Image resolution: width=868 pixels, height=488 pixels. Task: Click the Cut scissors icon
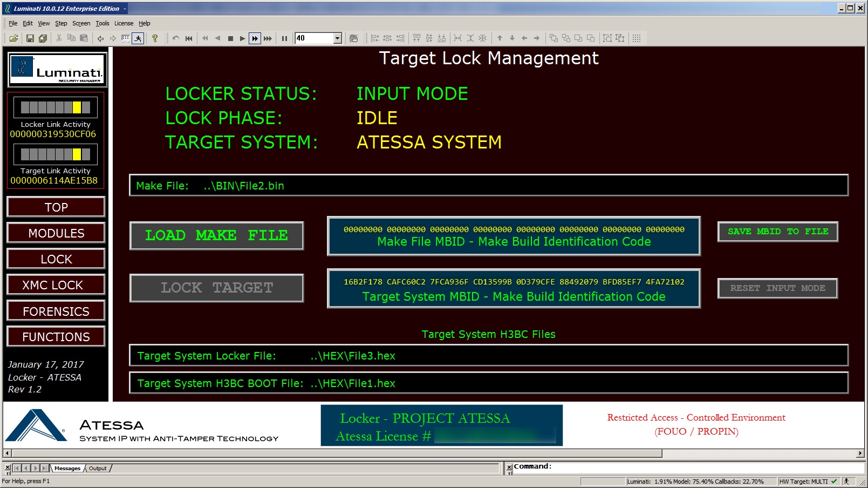tap(59, 38)
